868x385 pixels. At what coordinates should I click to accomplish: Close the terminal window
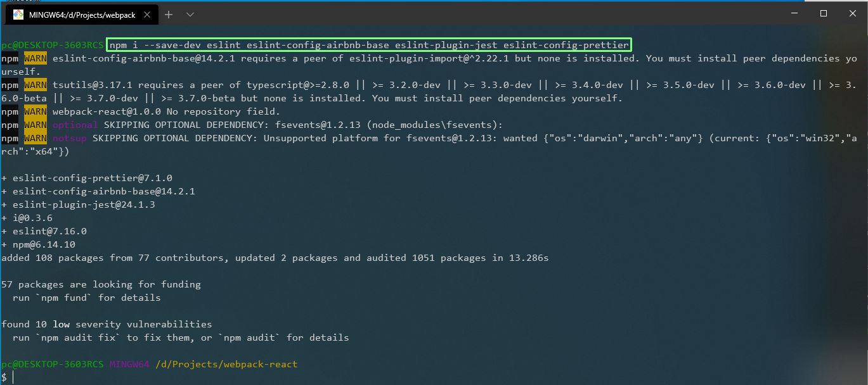(853, 13)
